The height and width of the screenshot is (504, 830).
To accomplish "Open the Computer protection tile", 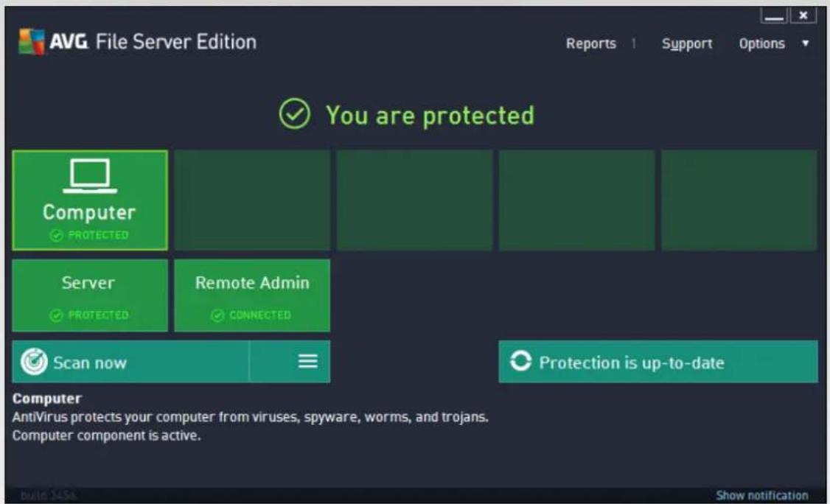I will [x=90, y=200].
